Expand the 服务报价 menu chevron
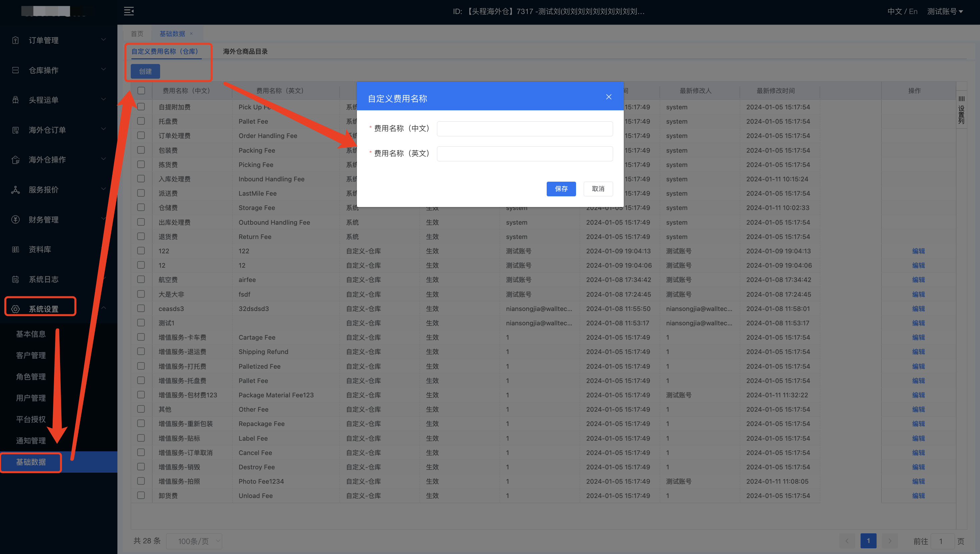Image resolution: width=980 pixels, height=554 pixels. tap(103, 189)
